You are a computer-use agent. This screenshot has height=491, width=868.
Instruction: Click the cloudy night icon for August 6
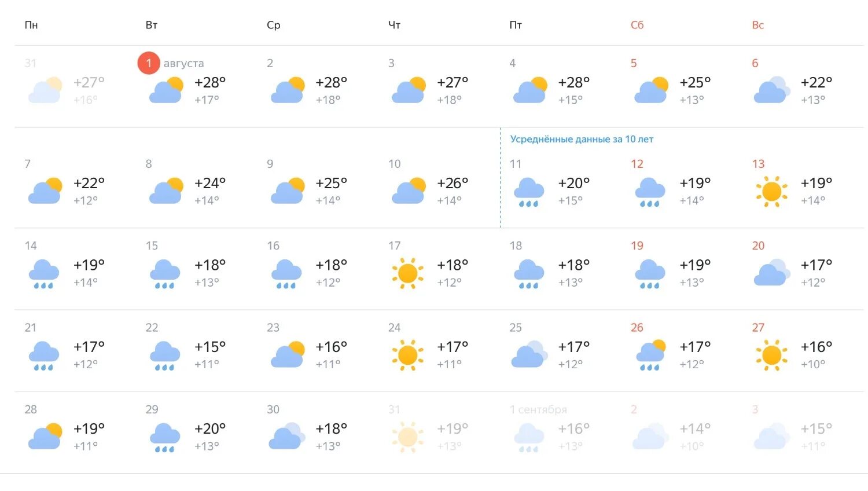[x=772, y=90]
